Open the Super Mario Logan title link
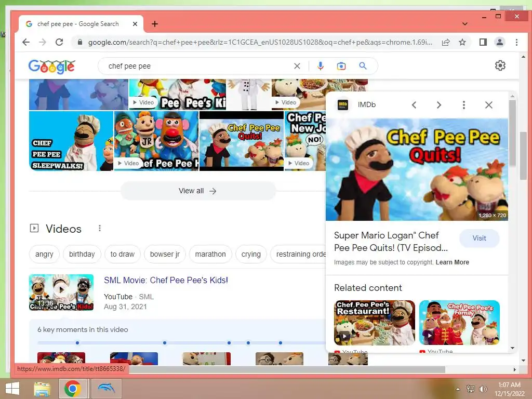This screenshot has width=532, height=399. coord(391,242)
